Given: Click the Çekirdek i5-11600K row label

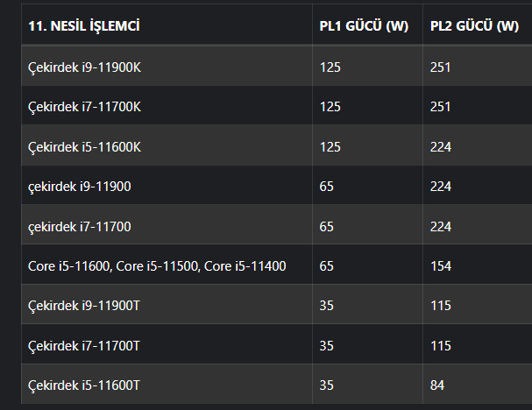Looking at the screenshot, I should (84, 146).
